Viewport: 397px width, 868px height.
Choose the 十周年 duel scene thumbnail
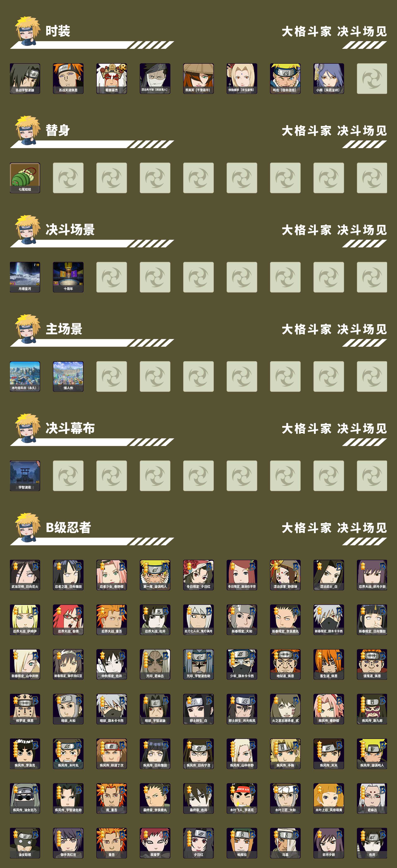point(68,277)
